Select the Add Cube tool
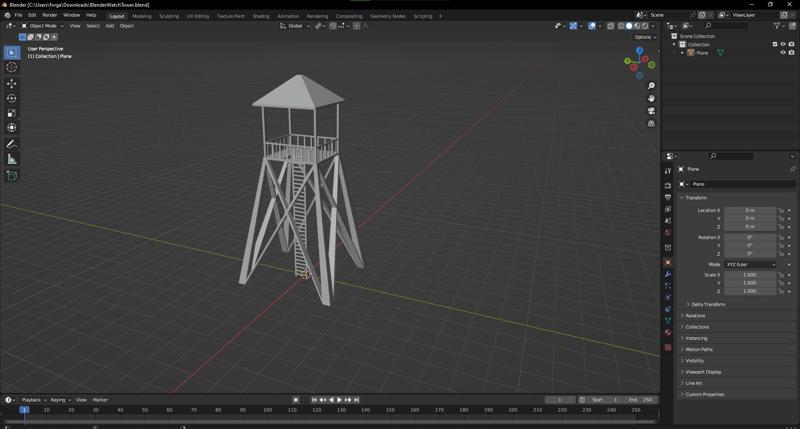The image size is (800, 429). 12,176
